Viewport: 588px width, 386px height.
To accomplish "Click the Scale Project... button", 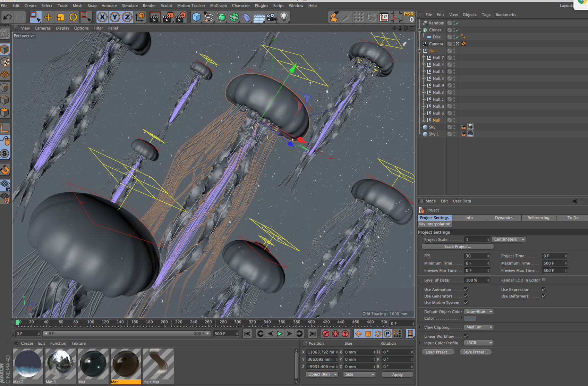I will [x=457, y=246].
